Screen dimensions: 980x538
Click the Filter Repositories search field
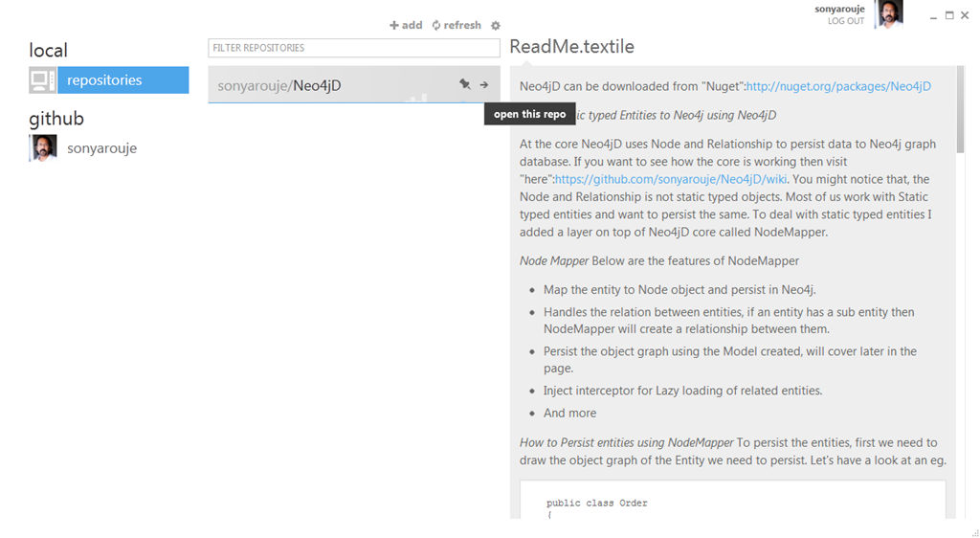tap(353, 48)
